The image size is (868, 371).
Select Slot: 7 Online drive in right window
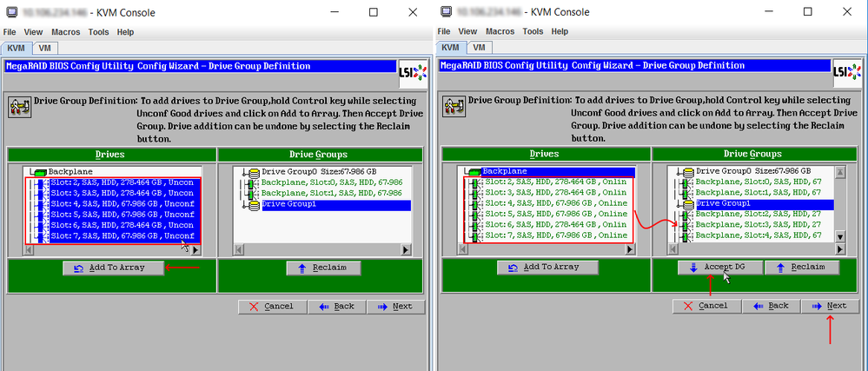point(556,235)
